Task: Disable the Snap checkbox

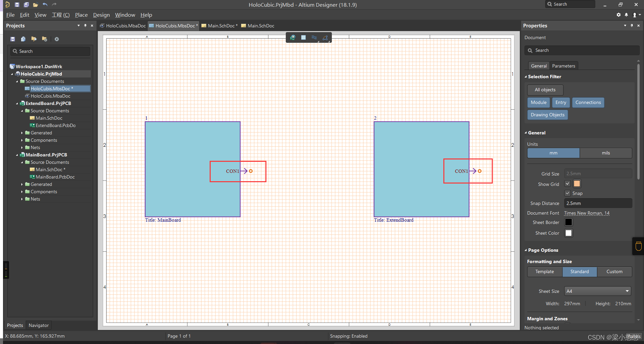Action: 567,193
